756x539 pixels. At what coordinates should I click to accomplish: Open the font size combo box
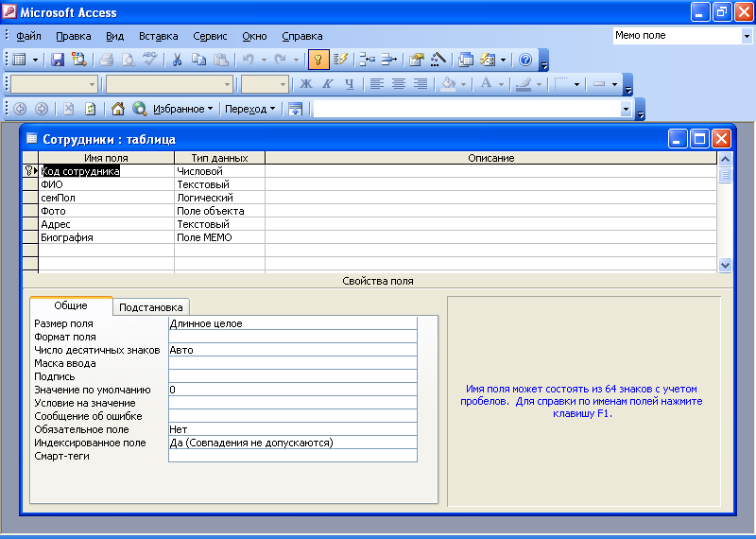coord(265,84)
